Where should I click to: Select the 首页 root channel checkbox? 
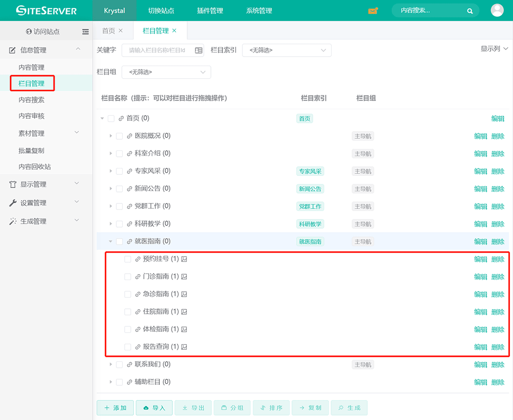click(x=111, y=119)
